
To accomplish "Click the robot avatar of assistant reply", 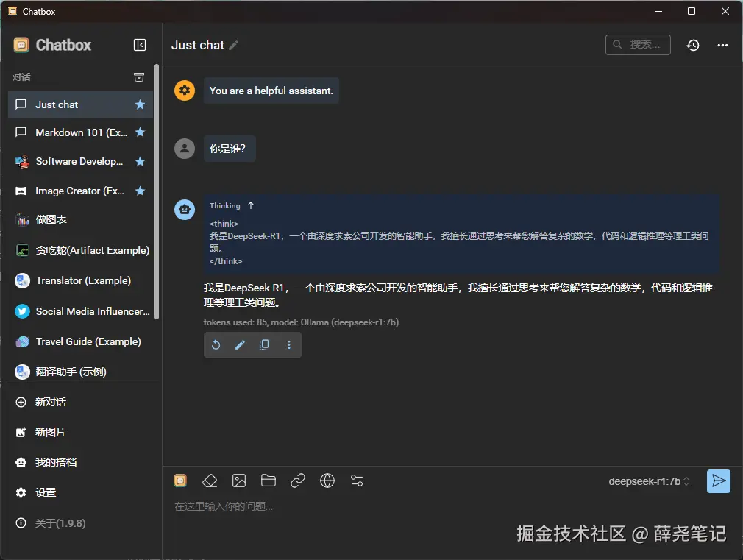I will [x=185, y=209].
